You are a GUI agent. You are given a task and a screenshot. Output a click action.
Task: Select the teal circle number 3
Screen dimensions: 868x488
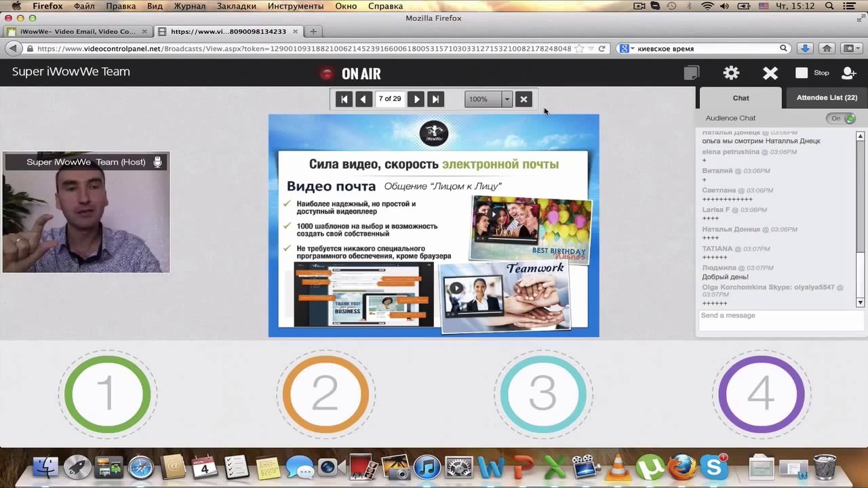(x=543, y=394)
